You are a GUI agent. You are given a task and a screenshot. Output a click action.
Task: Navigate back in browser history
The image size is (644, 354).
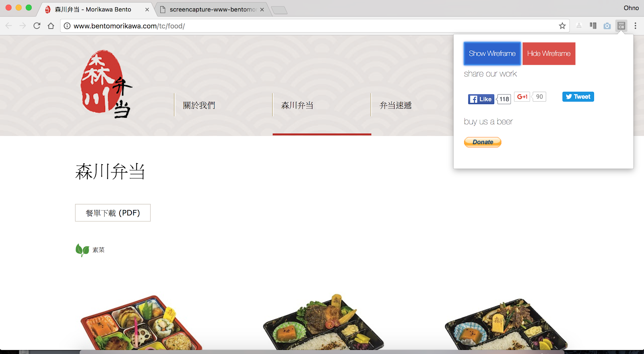tap(8, 26)
